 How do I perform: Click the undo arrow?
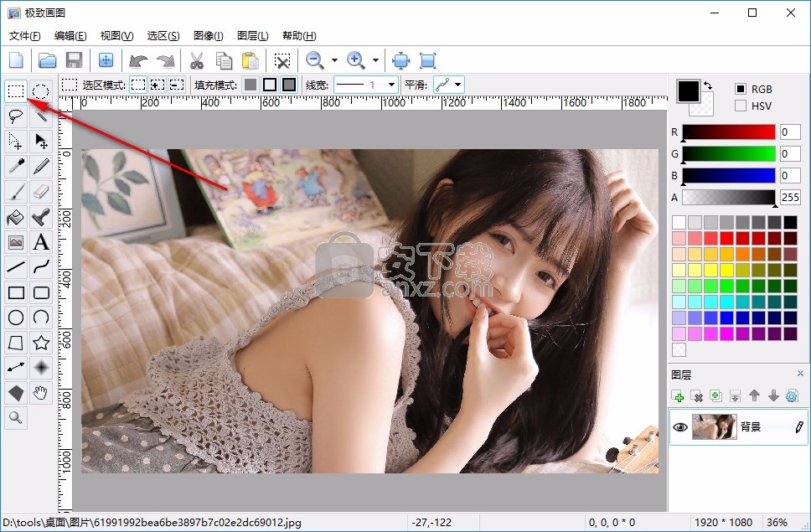(x=138, y=60)
